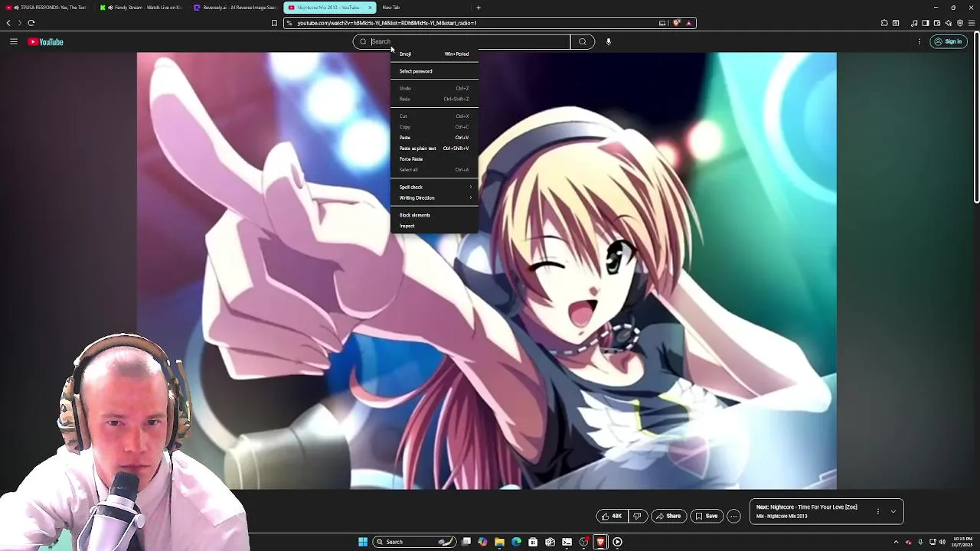Viewport: 980px width, 551px height.
Task: Open the media player taskbar icon
Action: [x=617, y=542]
